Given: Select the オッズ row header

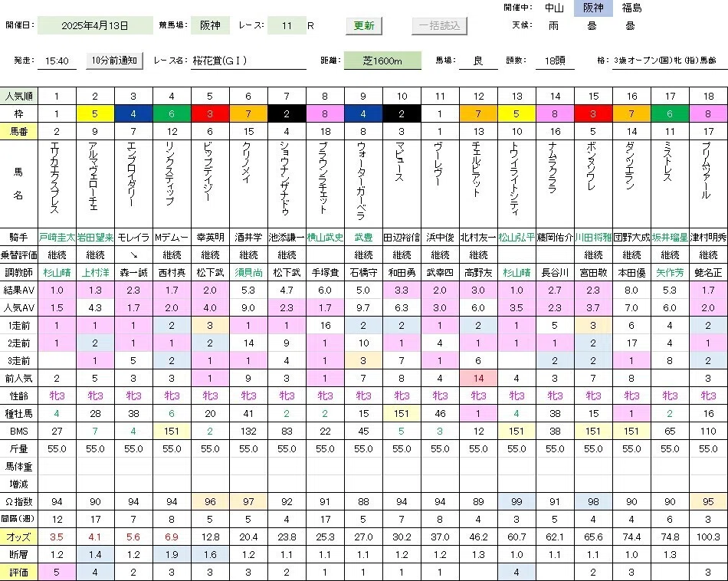Looking at the screenshot, I should tap(18, 537).
